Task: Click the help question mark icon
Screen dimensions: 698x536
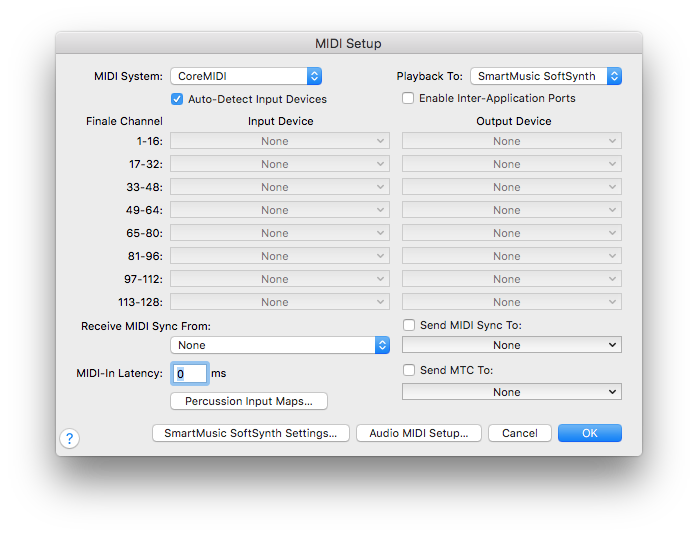Action: click(x=70, y=438)
